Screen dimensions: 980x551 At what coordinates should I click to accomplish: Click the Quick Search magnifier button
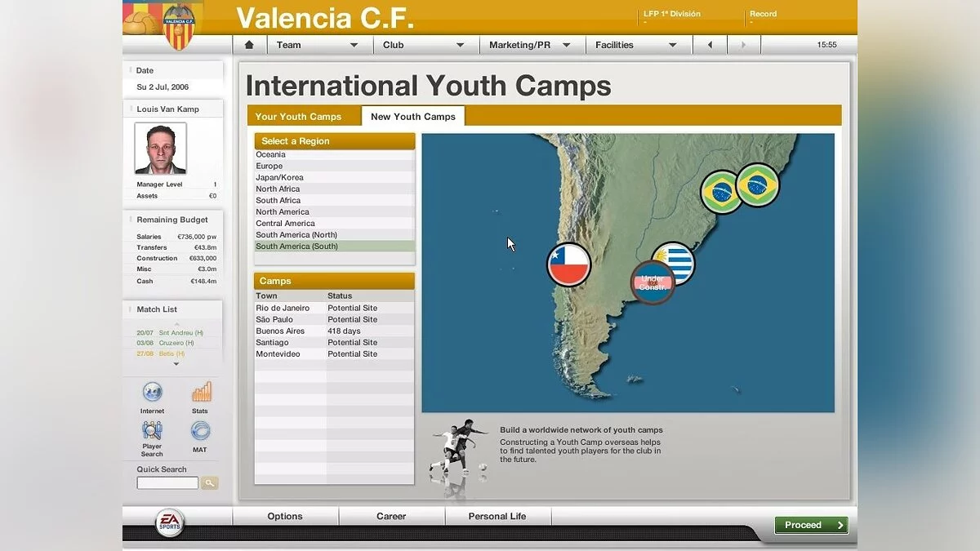(x=210, y=483)
